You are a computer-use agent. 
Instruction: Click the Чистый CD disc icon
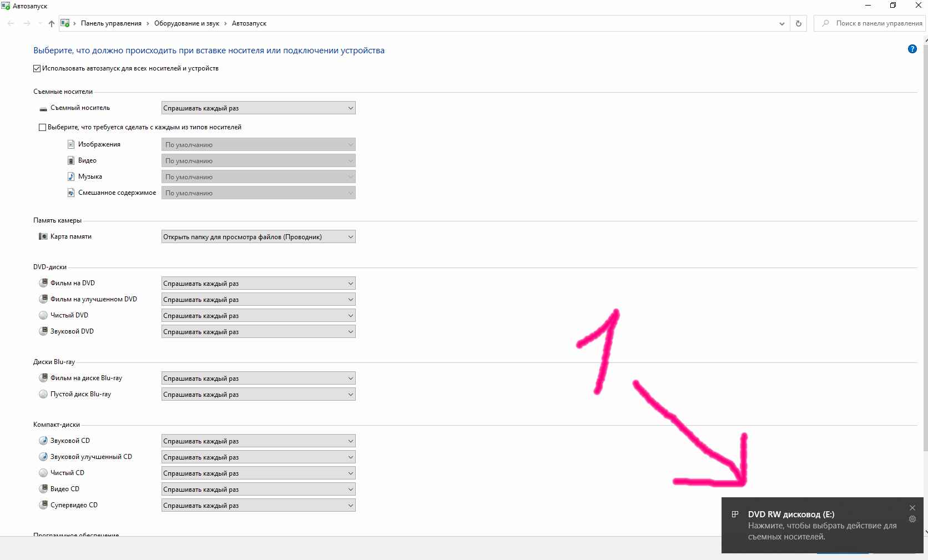43,473
